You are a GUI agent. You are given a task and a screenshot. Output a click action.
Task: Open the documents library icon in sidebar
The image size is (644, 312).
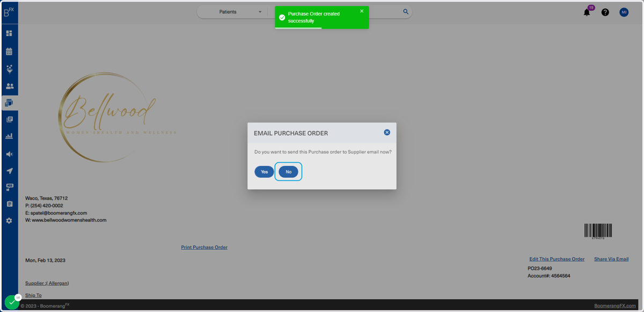coord(9,119)
